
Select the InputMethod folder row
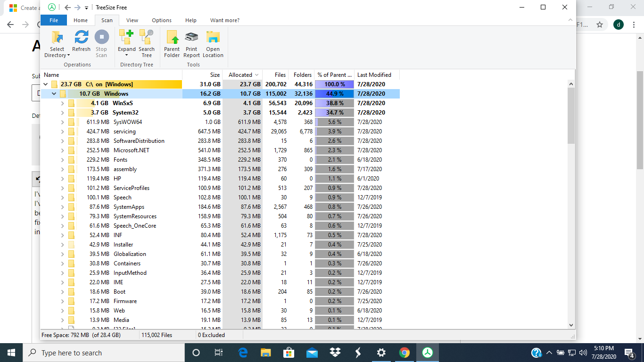click(x=220, y=273)
